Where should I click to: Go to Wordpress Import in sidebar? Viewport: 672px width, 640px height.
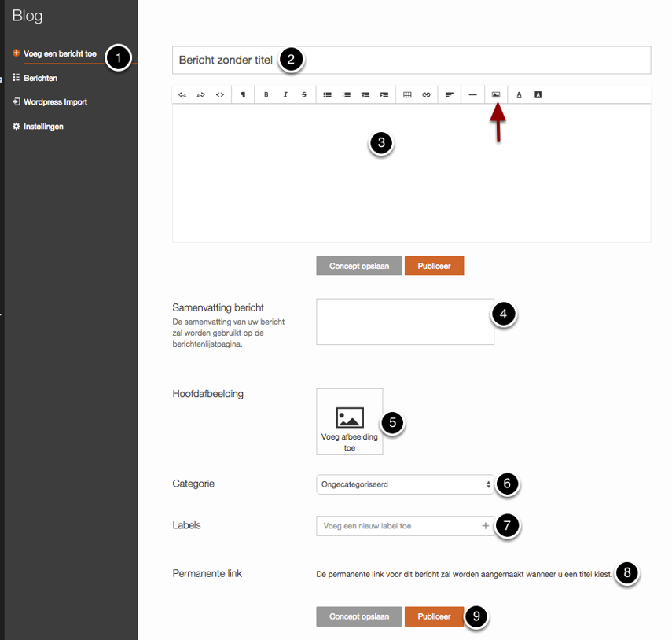55,102
